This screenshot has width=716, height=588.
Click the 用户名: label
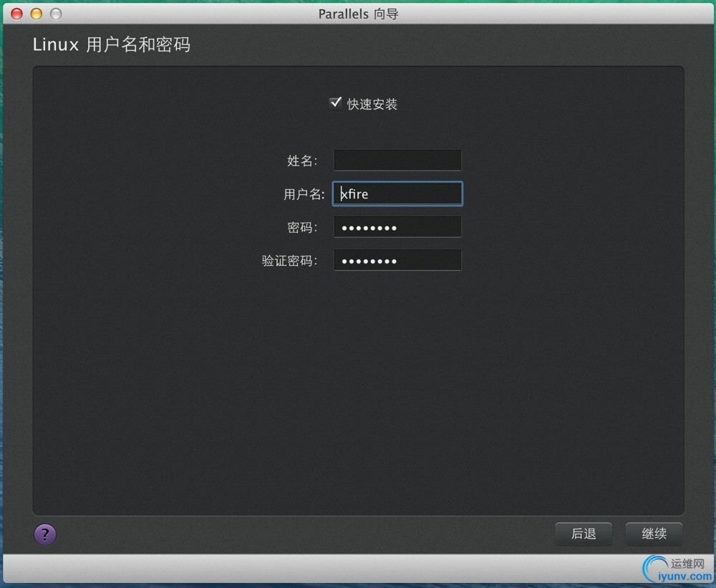304,194
